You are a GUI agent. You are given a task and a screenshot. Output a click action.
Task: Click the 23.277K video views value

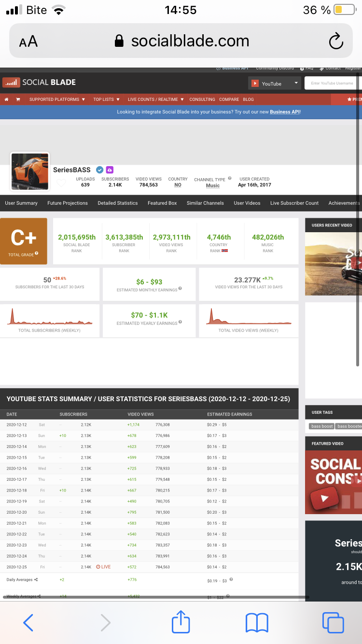tap(247, 280)
